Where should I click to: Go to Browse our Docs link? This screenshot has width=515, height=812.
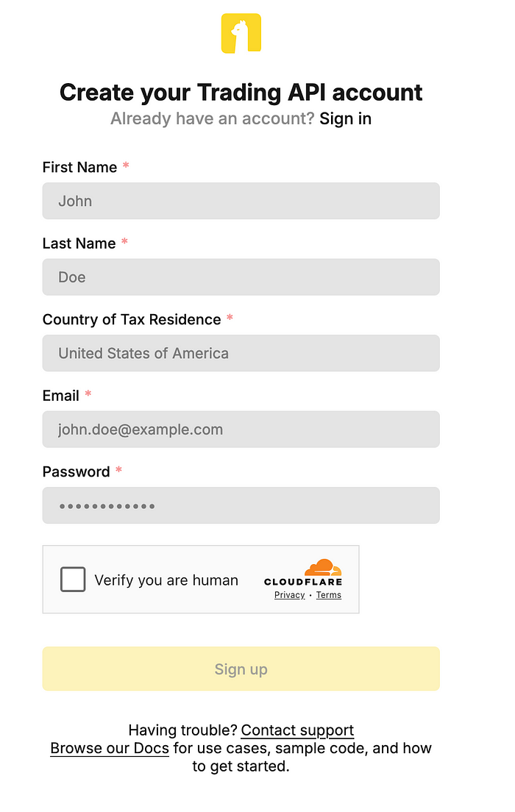point(110,748)
